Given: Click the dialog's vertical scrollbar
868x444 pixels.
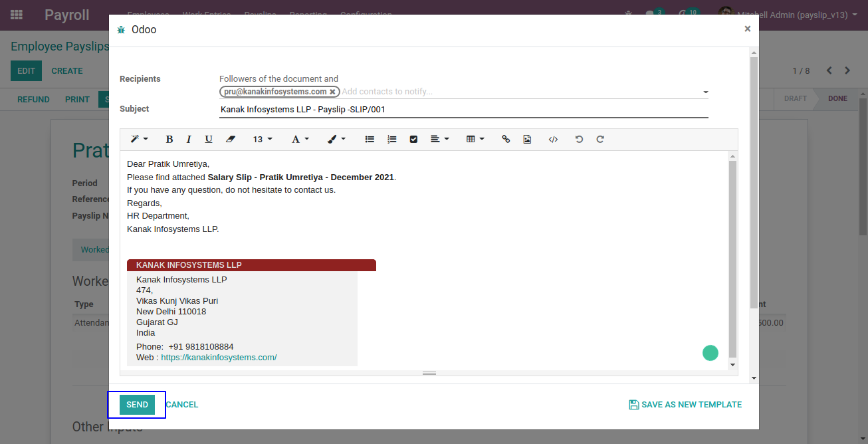Looking at the screenshot, I should tap(754, 183).
